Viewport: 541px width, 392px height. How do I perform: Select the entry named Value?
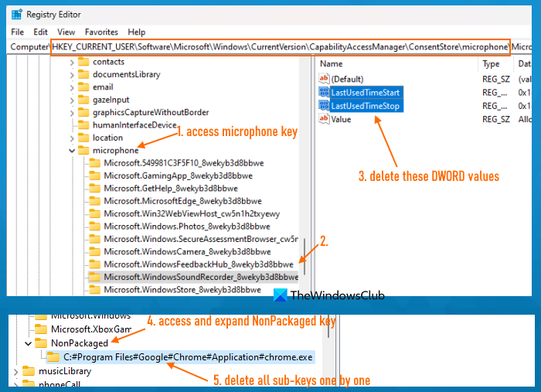click(341, 119)
